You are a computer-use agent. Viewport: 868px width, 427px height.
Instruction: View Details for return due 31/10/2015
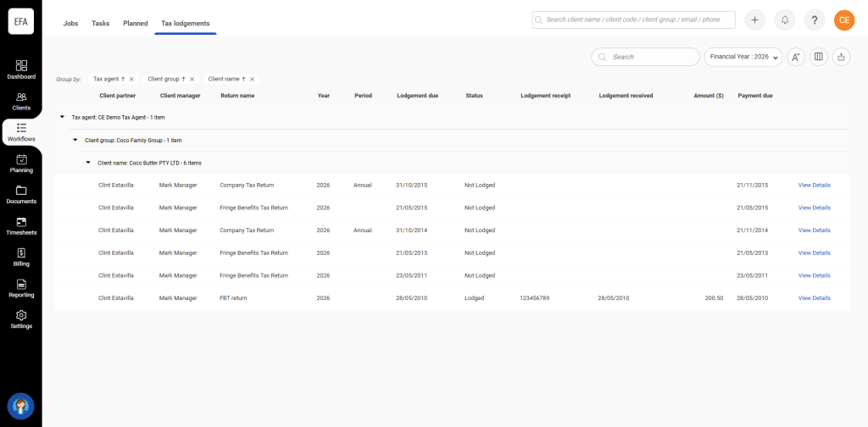(814, 186)
